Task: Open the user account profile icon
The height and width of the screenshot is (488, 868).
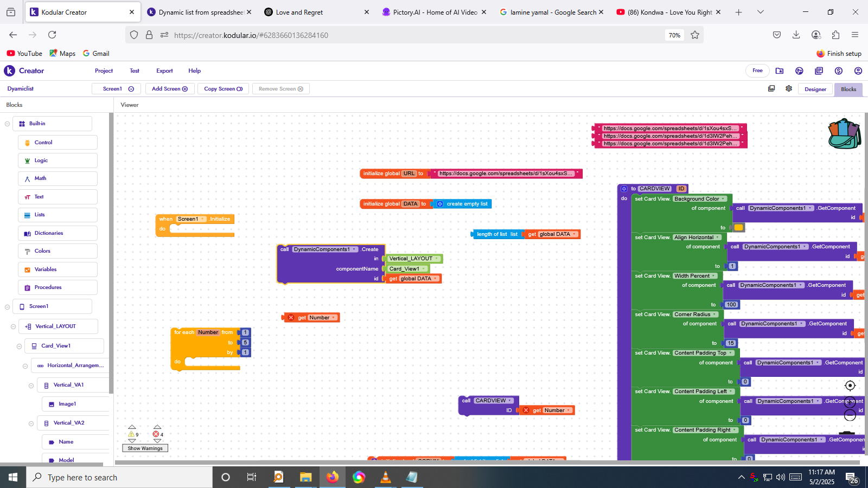Action: (858, 70)
